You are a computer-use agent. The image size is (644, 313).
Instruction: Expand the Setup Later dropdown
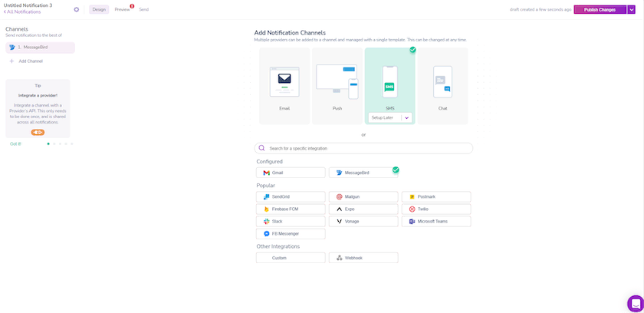[x=406, y=117]
